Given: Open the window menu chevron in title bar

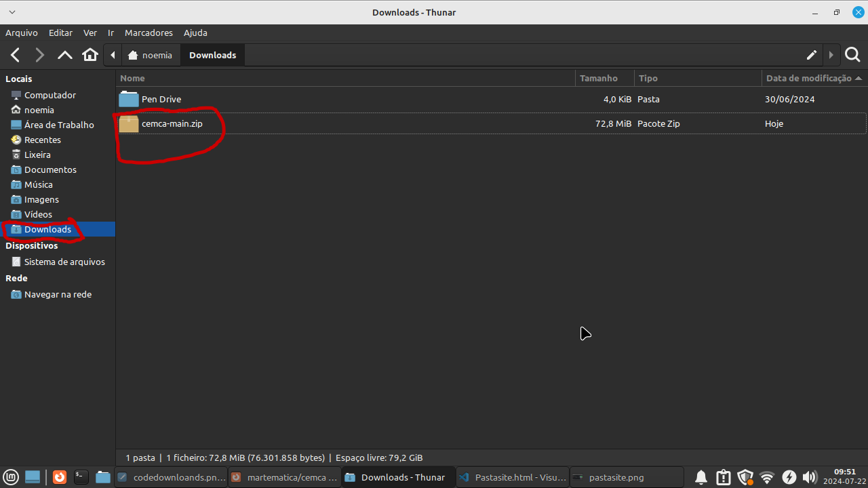Looking at the screenshot, I should (12, 12).
